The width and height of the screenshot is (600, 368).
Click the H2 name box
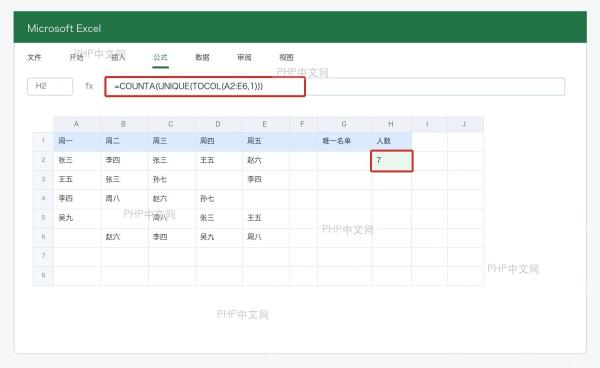point(50,86)
